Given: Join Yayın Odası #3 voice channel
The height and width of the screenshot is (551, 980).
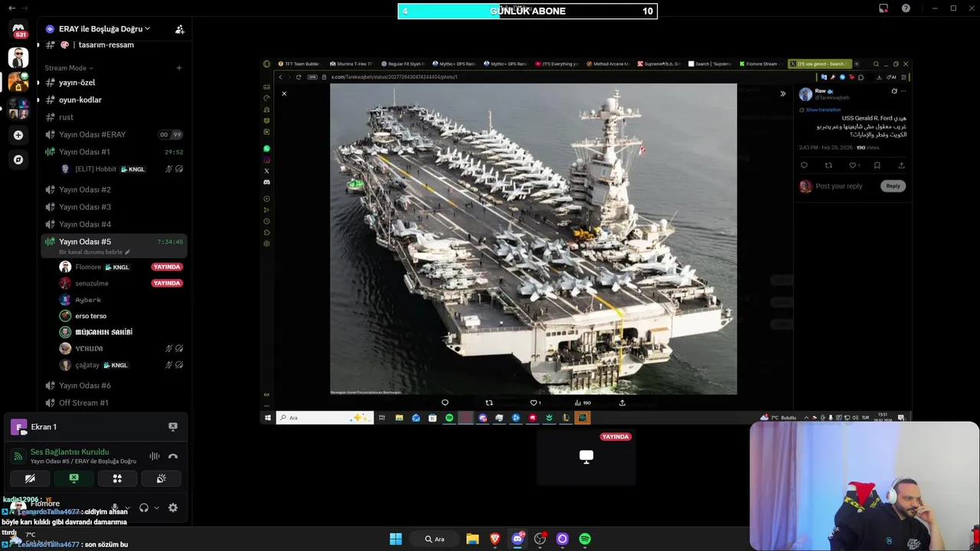Looking at the screenshot, I should tap(114, 207).
